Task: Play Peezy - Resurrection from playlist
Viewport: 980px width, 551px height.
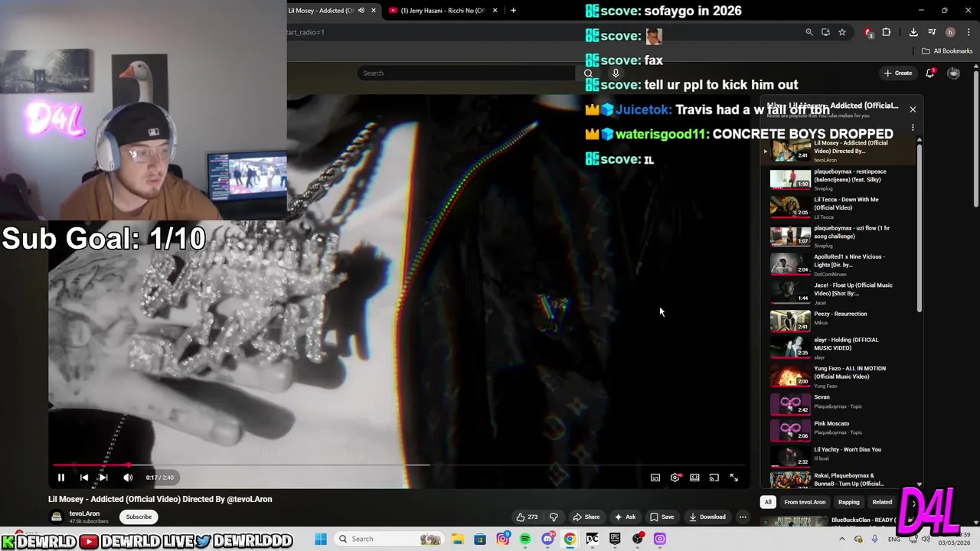Action: [x=841, y=321]
